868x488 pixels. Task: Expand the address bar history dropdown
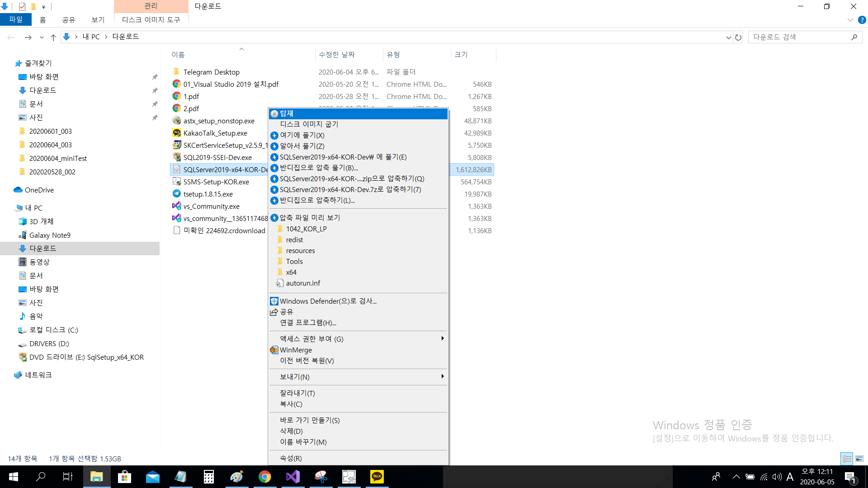click(x=728, y=38)
